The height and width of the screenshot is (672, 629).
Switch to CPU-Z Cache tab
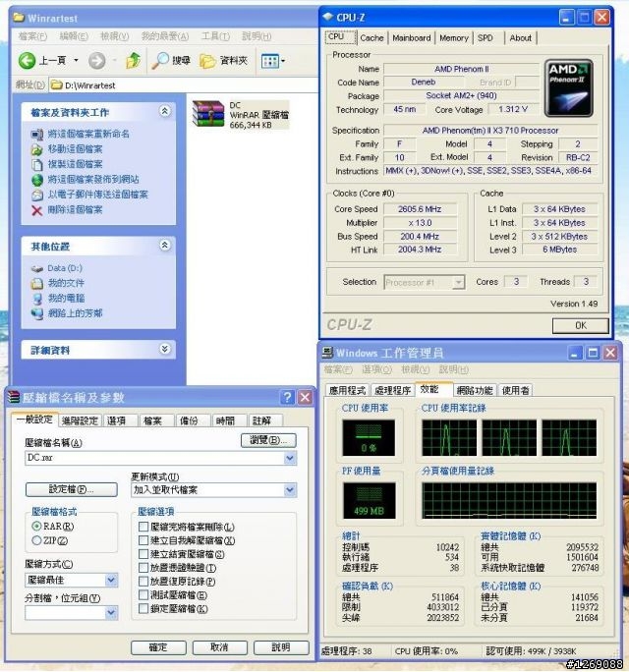coord(372,38)
